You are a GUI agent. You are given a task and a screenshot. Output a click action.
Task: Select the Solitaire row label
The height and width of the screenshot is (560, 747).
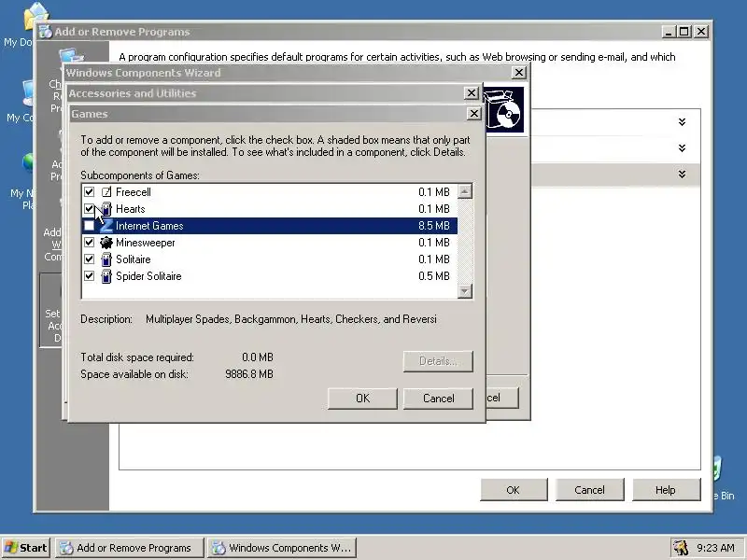click(x=134, y=259)
